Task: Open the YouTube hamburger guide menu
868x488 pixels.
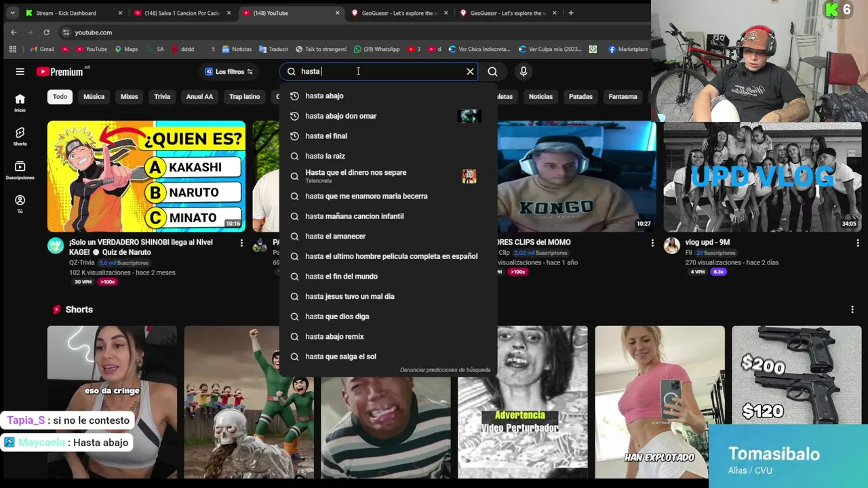Action: [x=20, y=71]
